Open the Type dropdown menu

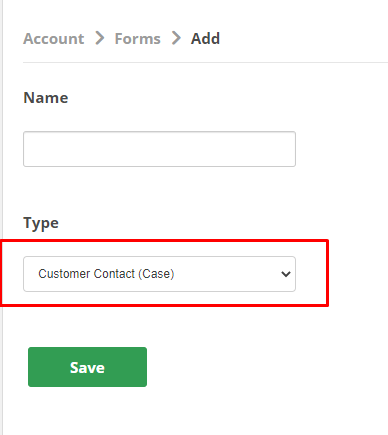[x=159, y=274]
